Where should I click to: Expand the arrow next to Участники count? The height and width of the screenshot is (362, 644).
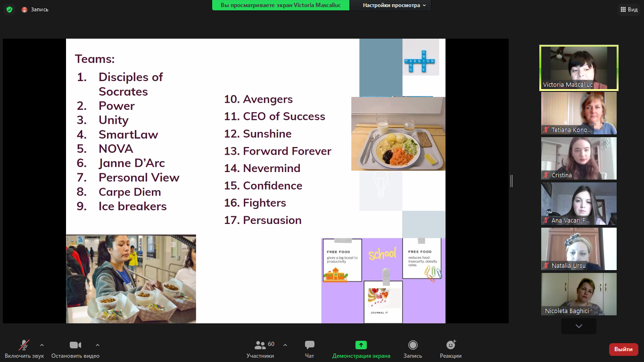(285, 345)
